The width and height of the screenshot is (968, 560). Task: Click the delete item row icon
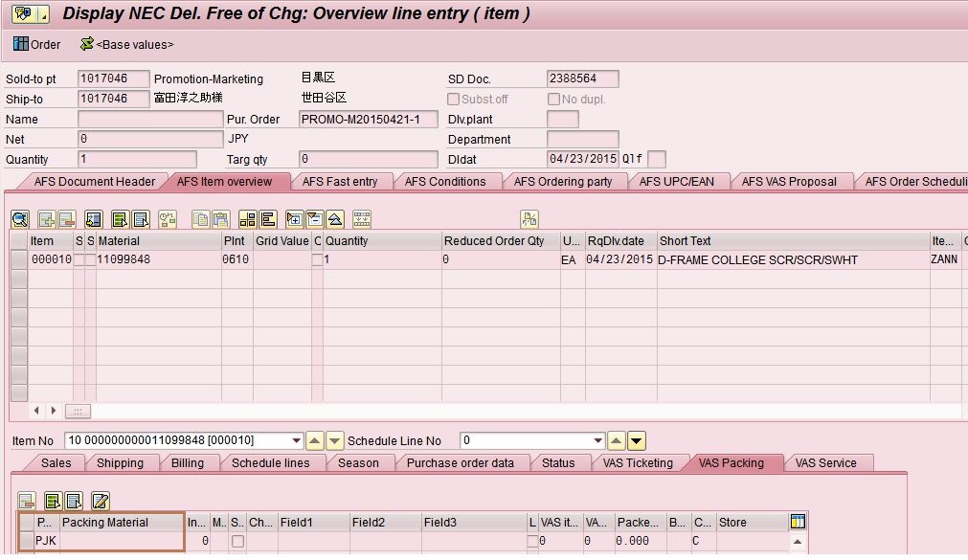point(66,219)
